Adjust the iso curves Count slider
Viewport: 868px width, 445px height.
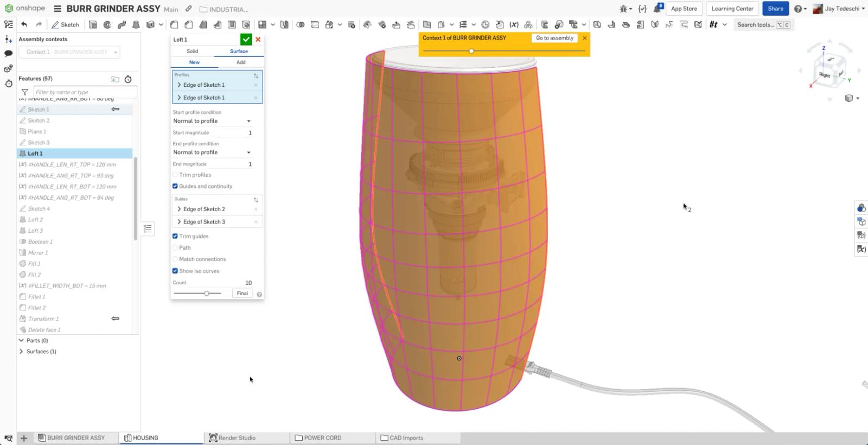tap(207, 293)
